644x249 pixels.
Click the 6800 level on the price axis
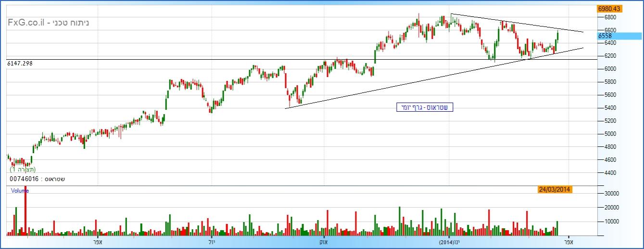pyautogui.click(x=610, y=17)
